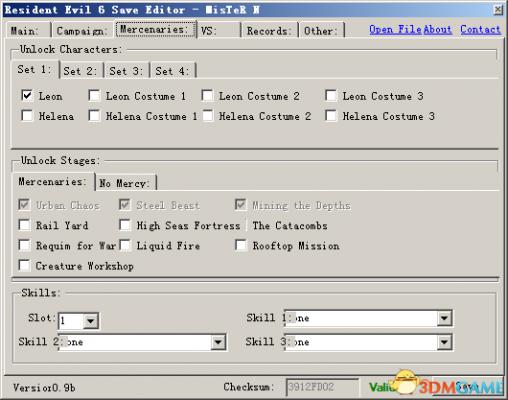Switch to Set 4 characters tab

pos(173,71)
